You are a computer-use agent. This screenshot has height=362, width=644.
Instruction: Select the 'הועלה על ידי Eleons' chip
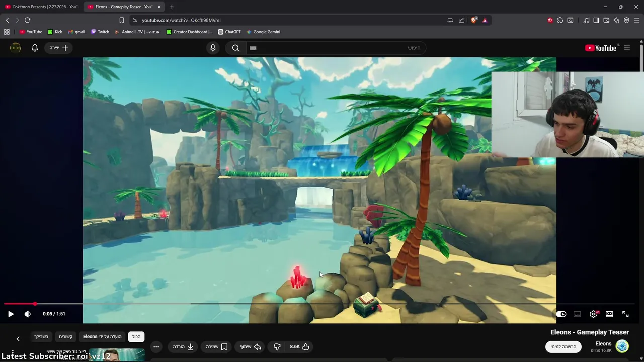(x=102, y=336)
